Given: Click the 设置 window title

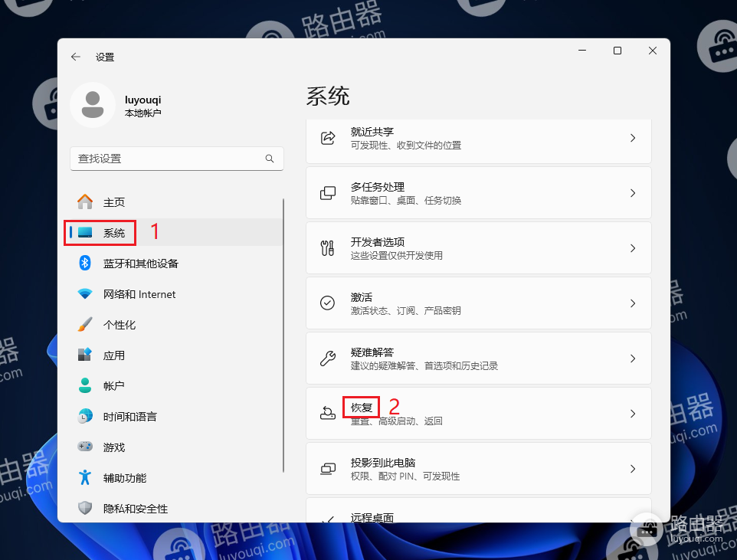Looking at the screenshot, I should point(105,57).
